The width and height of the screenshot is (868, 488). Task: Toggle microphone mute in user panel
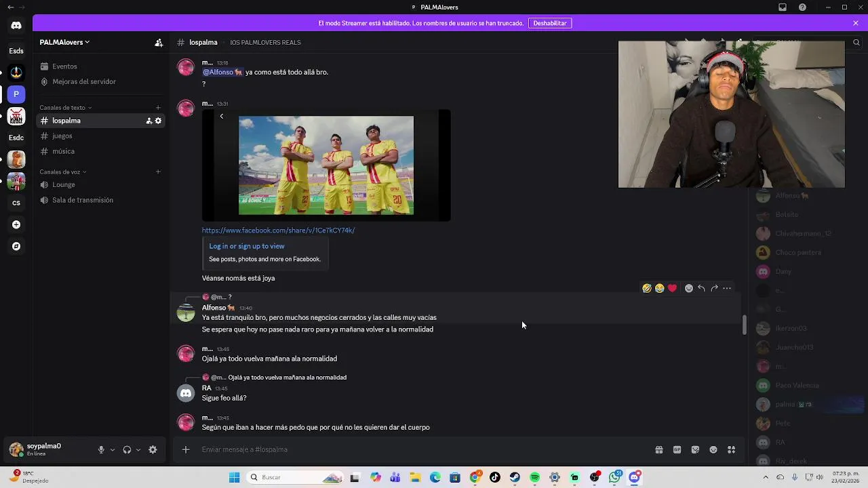click(x=101, y=449)
